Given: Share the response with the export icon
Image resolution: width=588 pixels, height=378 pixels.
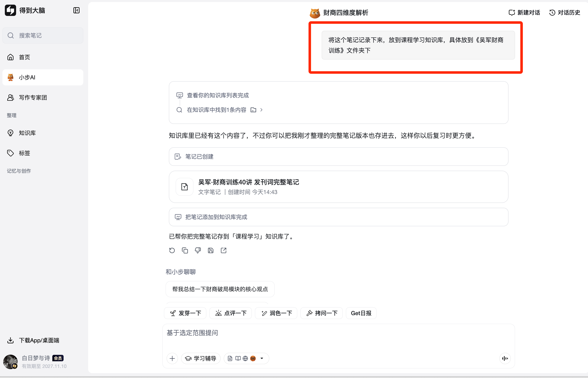Looking at the screenshot, I should [224, 250].
